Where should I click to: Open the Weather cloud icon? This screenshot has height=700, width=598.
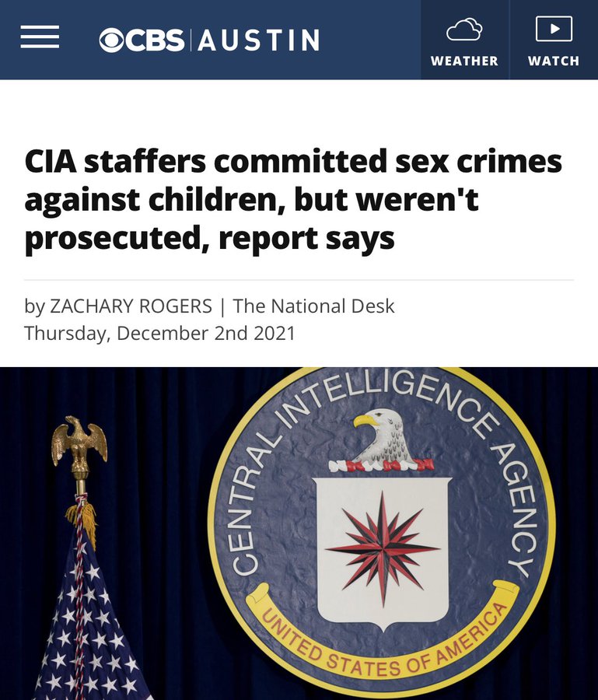(x=464, y=30)
